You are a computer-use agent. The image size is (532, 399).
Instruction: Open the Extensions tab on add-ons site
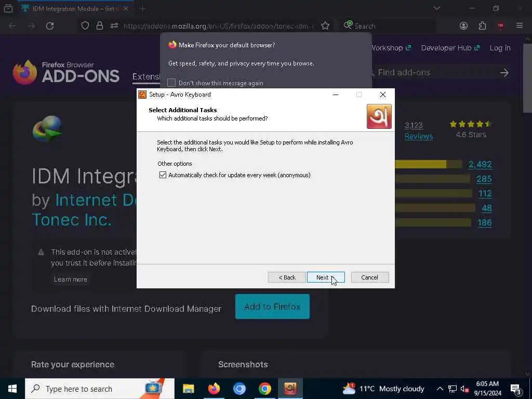click(146, 77)
